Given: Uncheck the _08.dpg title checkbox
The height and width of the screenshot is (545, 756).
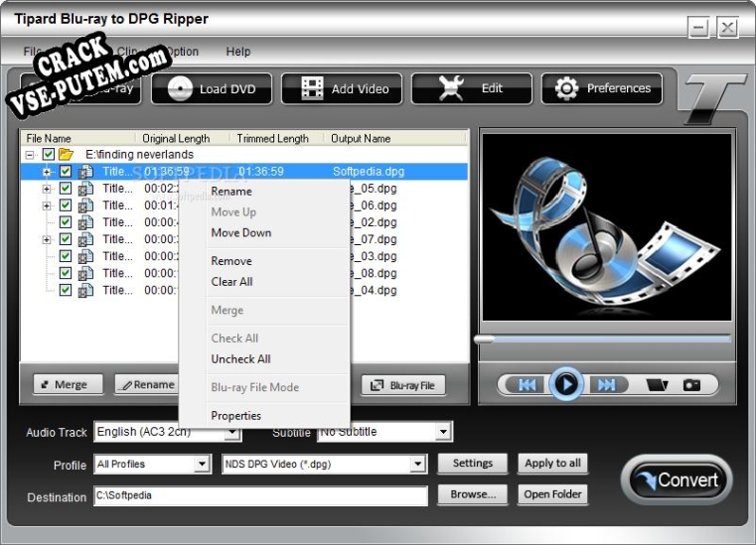Looking at the screenshot, I should click(x=66, y=273).
